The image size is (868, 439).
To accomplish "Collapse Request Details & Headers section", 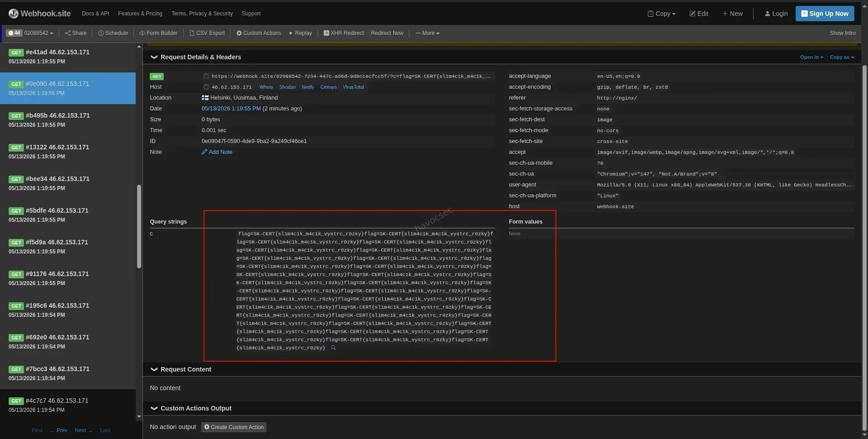I will click(x=195, y=57).
